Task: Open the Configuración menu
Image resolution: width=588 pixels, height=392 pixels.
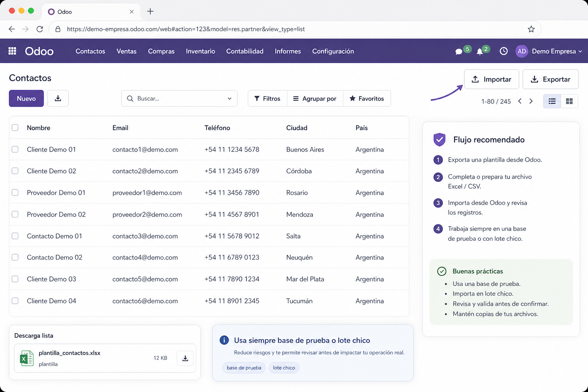Action: (x=333, y=51)
